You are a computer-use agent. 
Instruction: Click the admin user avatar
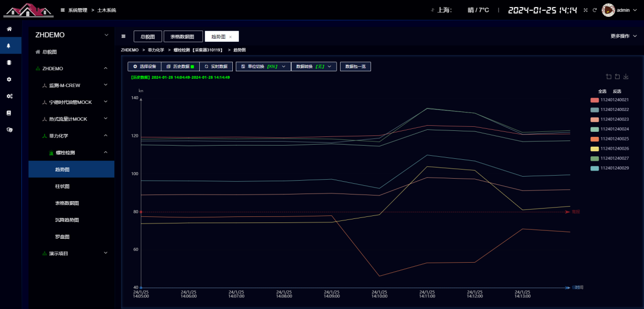pos(608,10)
